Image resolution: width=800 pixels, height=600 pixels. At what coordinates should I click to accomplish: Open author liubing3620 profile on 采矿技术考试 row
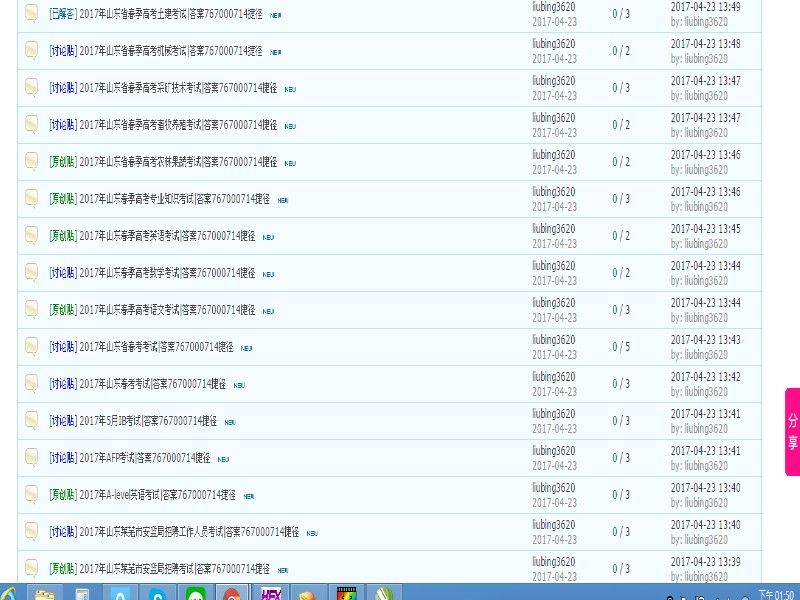(553, 81)
